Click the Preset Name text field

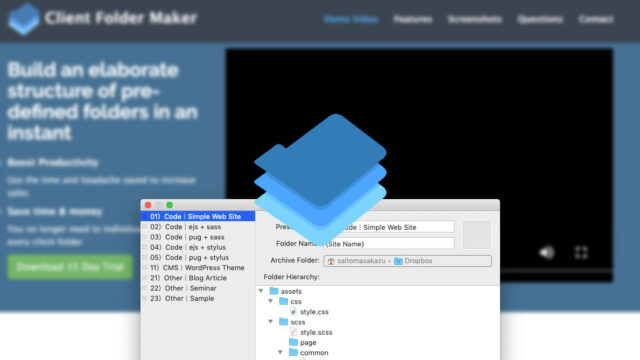coord(389,227)
